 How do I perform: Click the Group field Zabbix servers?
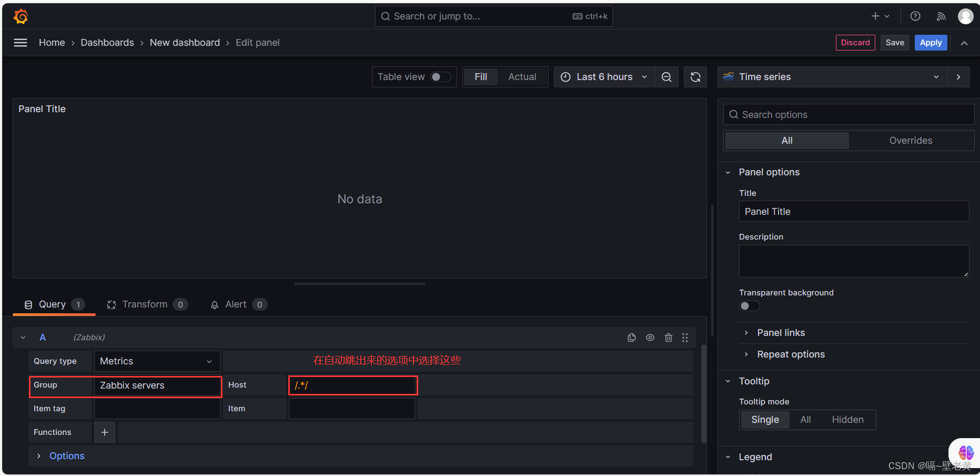pos(157,385)
